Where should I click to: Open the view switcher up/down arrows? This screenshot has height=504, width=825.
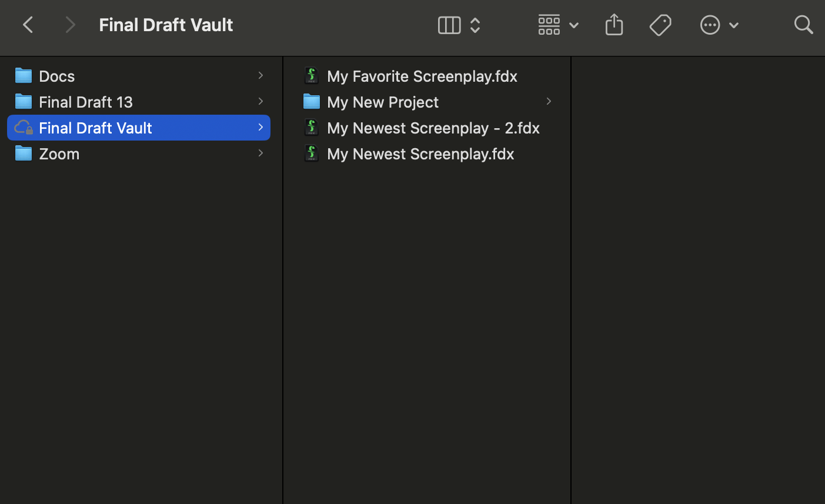tap(475, 25)
